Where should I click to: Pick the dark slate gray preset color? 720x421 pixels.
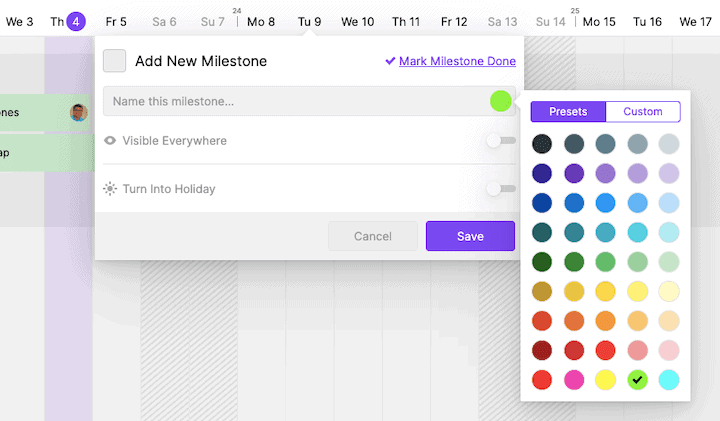[x=574, y=144]
